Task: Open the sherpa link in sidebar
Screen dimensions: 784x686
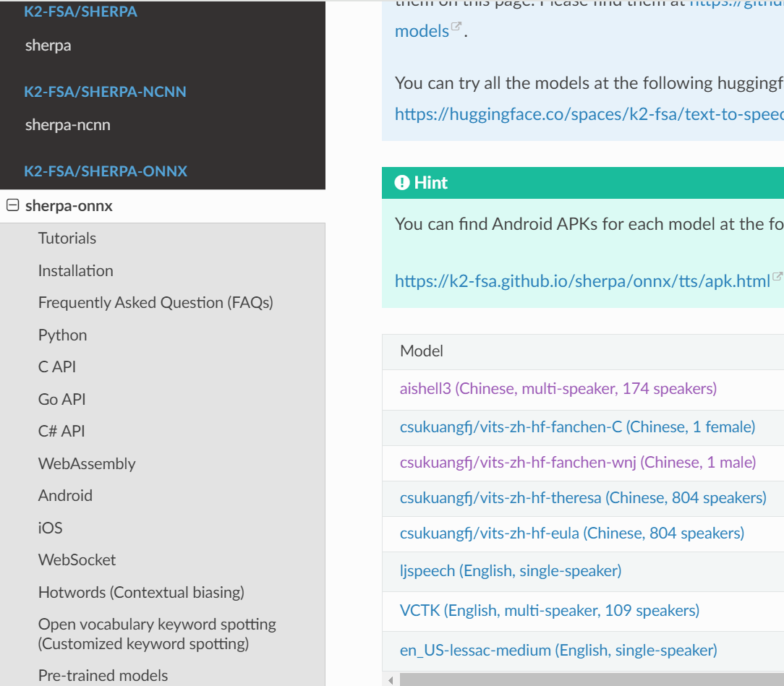Action: point(48,46)
